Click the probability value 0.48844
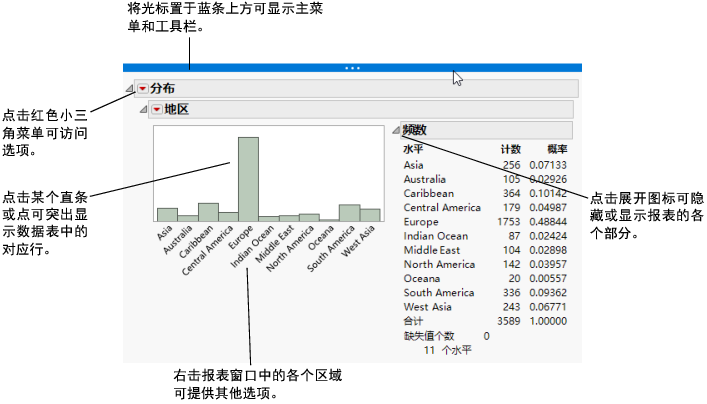Image resolution: width=707 pixels, height=404 pixels. [x=548, y=222]
